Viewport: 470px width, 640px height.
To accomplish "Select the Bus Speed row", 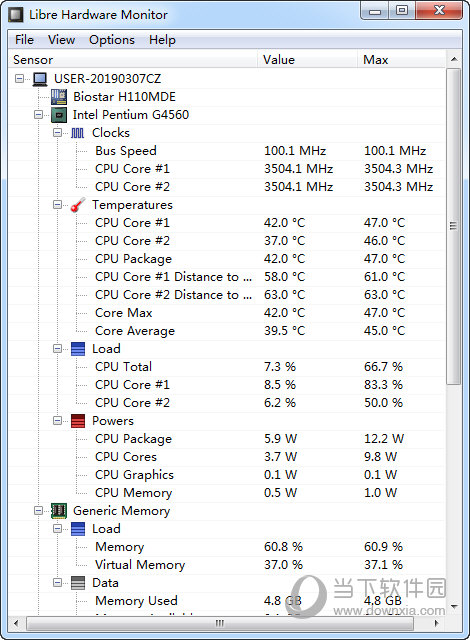I will pyautogui.click(x=227, y=151).
